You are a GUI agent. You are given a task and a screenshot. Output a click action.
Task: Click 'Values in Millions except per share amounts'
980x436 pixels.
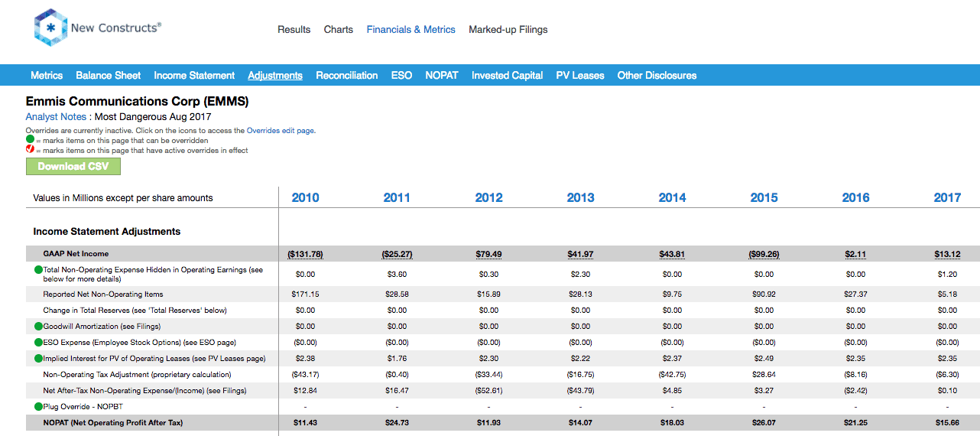tap(123, 198)
